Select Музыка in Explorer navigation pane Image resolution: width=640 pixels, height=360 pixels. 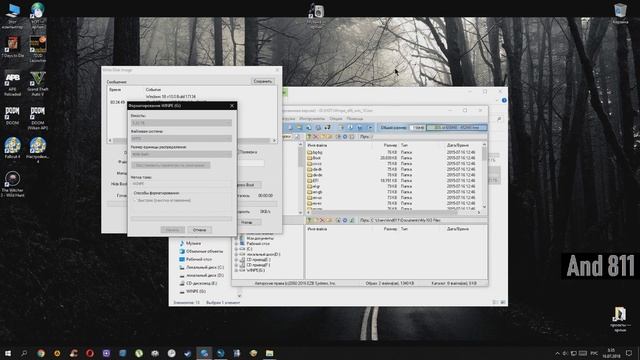coord(193,243)
